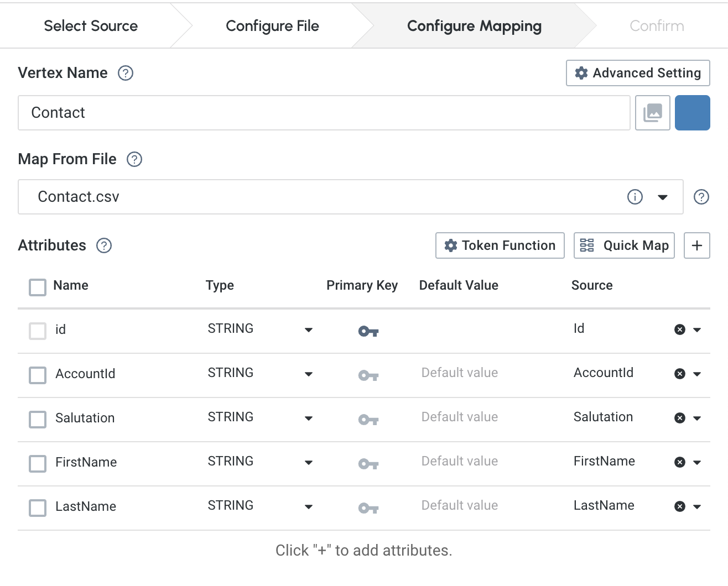Switch to the Configure File step
Viewport: 728px width, 586px height.
tap(272, 25)
